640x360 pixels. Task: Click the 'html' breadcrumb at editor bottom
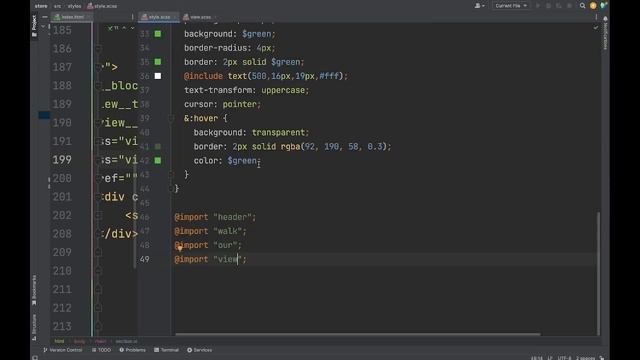60,341
